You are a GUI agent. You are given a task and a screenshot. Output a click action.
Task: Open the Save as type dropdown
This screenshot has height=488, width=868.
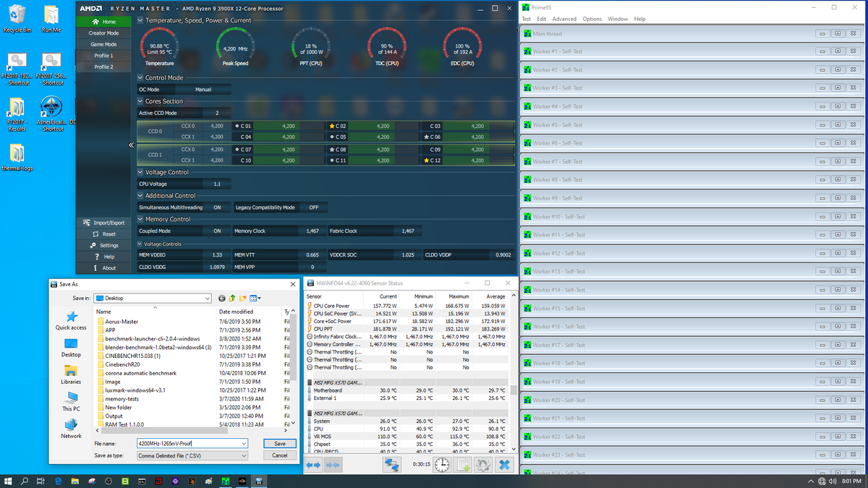tap(244, 455)
